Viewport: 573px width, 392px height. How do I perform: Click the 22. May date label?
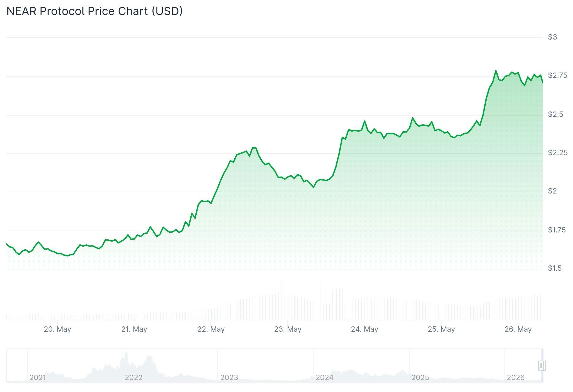coord(211,329)
